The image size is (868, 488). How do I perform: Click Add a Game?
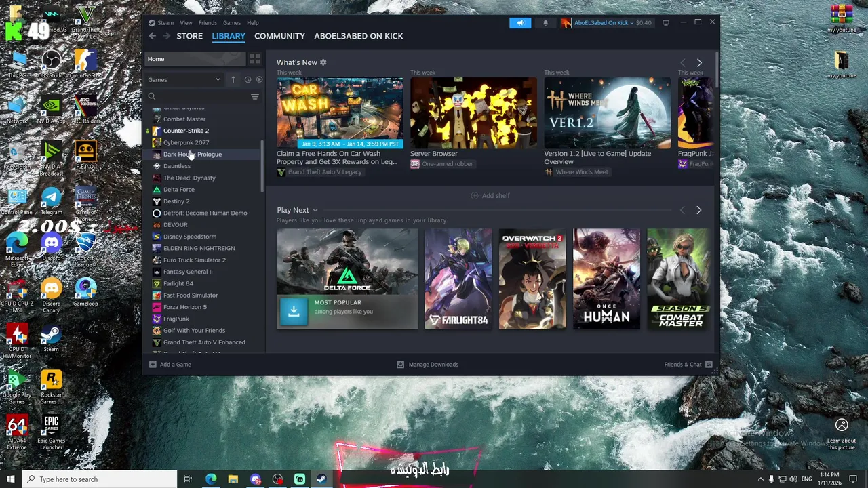click(x=170, y=365)
